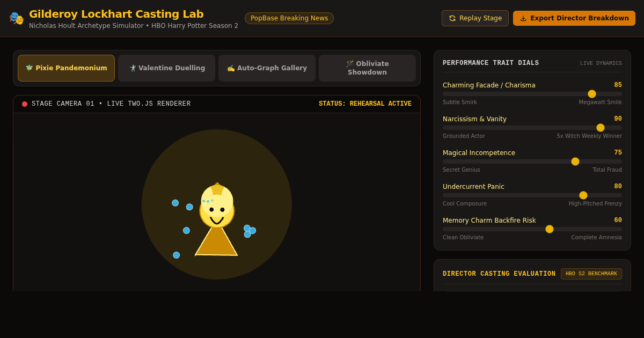Click the 'Grounded Actor' label

tap(464, 136)
